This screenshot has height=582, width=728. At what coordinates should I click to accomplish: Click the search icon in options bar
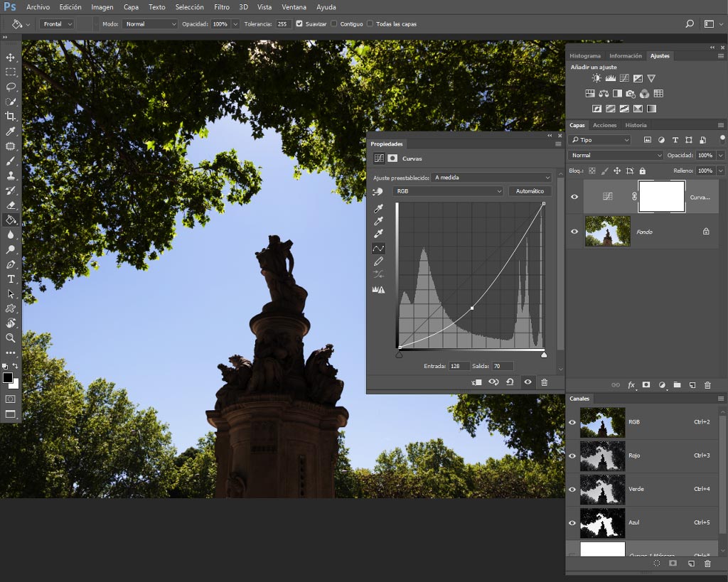690,23
